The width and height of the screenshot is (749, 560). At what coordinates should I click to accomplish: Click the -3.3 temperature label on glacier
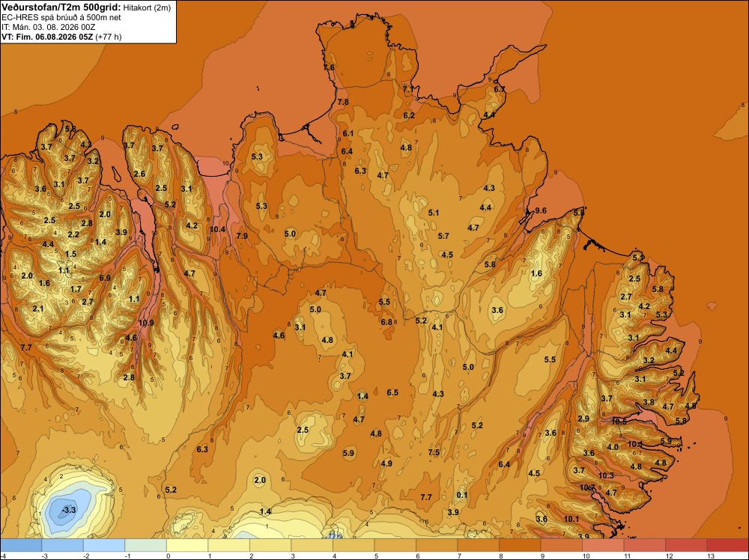pyautogui.click(x=69, y=510)
